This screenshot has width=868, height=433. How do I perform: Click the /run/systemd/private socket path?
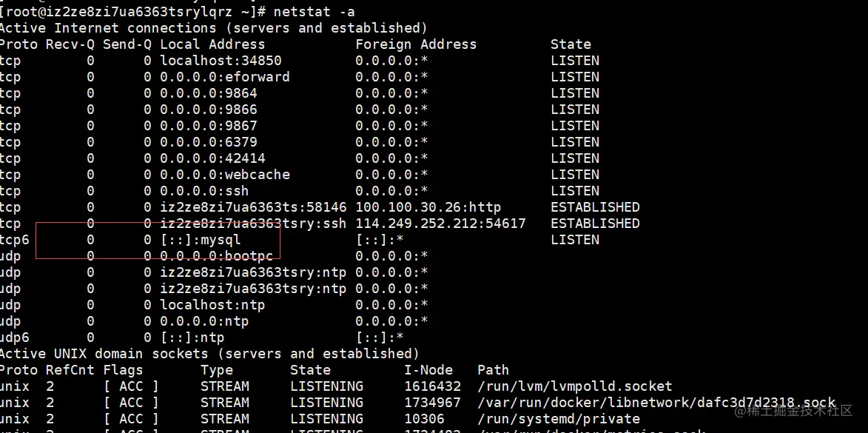[559, 419]
